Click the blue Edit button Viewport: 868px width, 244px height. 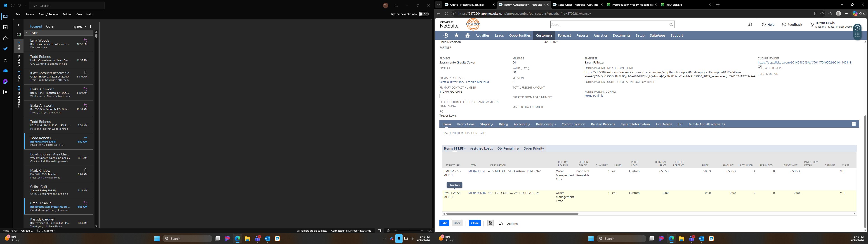[444, 223]
